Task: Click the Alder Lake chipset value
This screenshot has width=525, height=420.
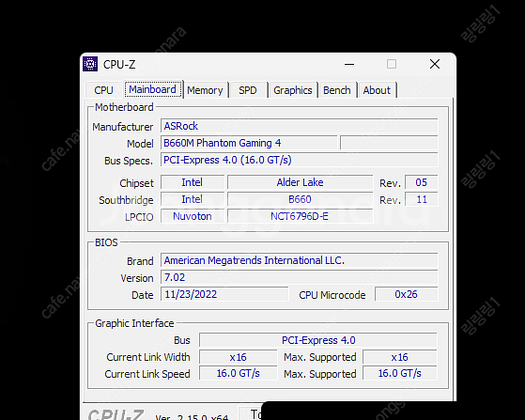Action: [300, 182]
